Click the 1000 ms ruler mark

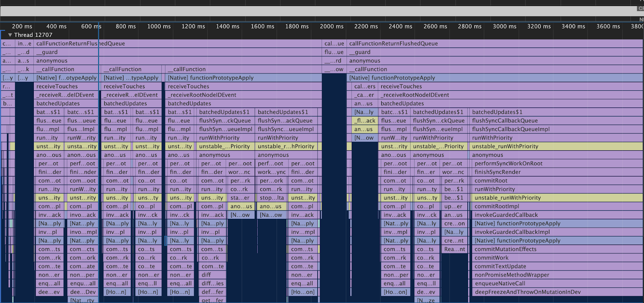159,26
